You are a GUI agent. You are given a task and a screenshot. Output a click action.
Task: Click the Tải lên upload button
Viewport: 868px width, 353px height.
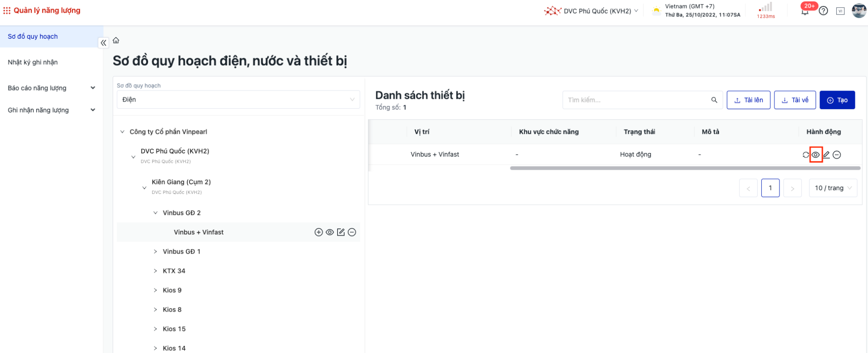click(x=748, y=100)
